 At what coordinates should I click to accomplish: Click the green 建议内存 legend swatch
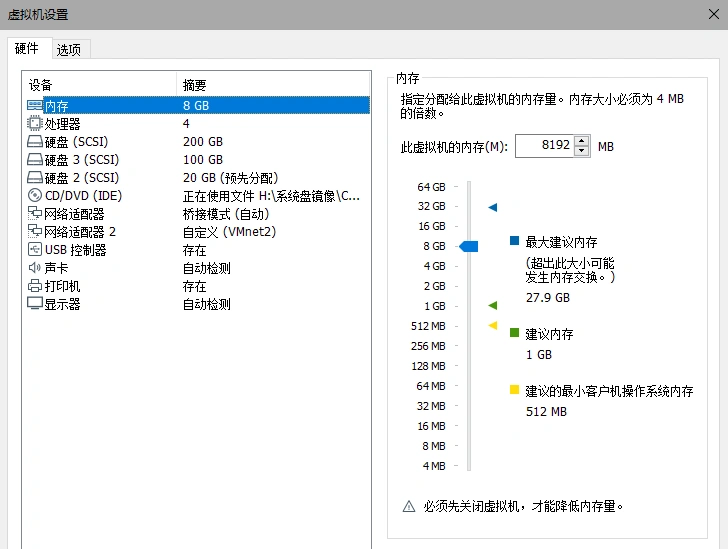(514, 333)
